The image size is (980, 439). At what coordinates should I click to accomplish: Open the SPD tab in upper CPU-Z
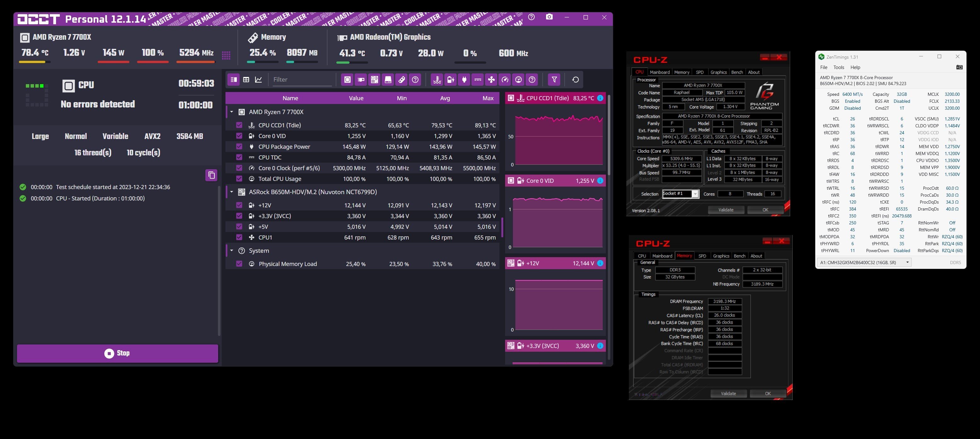pos(700,72)
